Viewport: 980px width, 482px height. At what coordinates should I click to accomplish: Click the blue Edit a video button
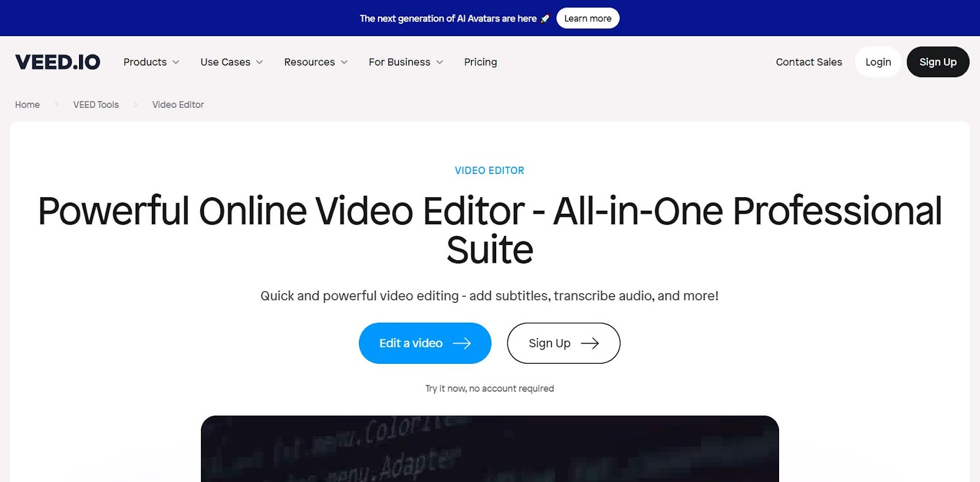(425, 343)
